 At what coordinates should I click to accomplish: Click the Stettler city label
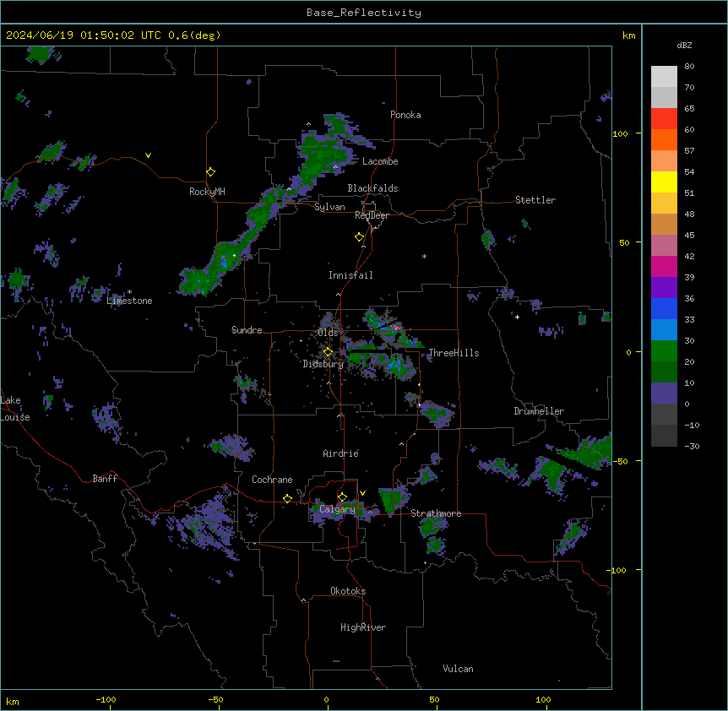tap(535, 200)
